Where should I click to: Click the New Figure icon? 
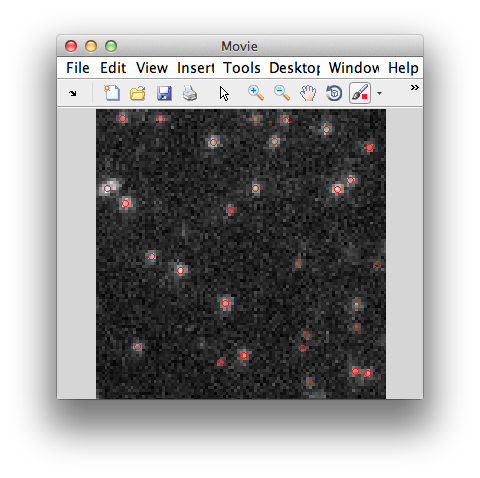coord(112,93)
